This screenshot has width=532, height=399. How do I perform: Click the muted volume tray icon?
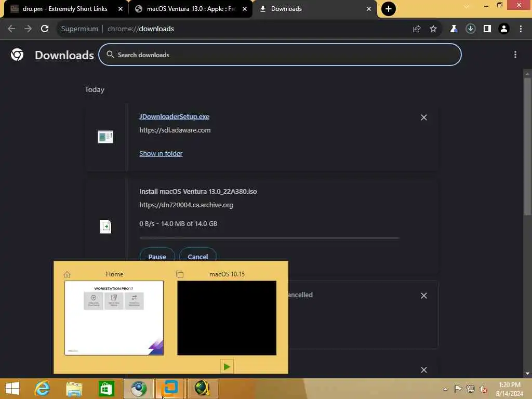[x=483, y=389]
